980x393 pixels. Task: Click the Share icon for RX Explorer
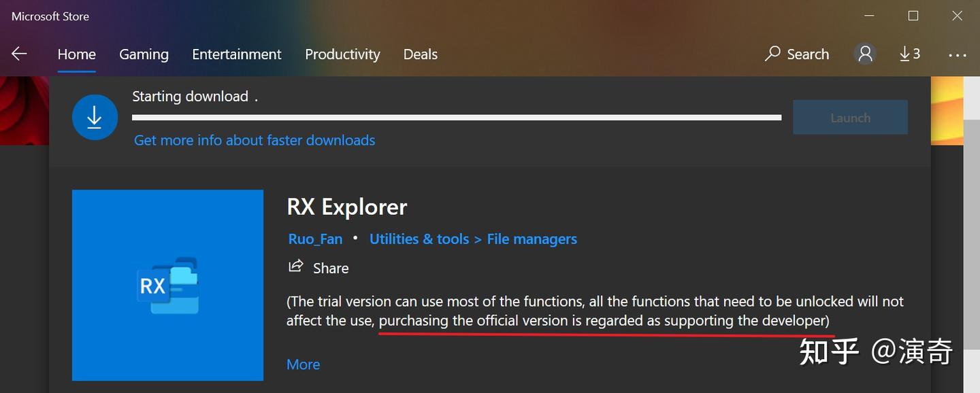[x=295, y=267]
